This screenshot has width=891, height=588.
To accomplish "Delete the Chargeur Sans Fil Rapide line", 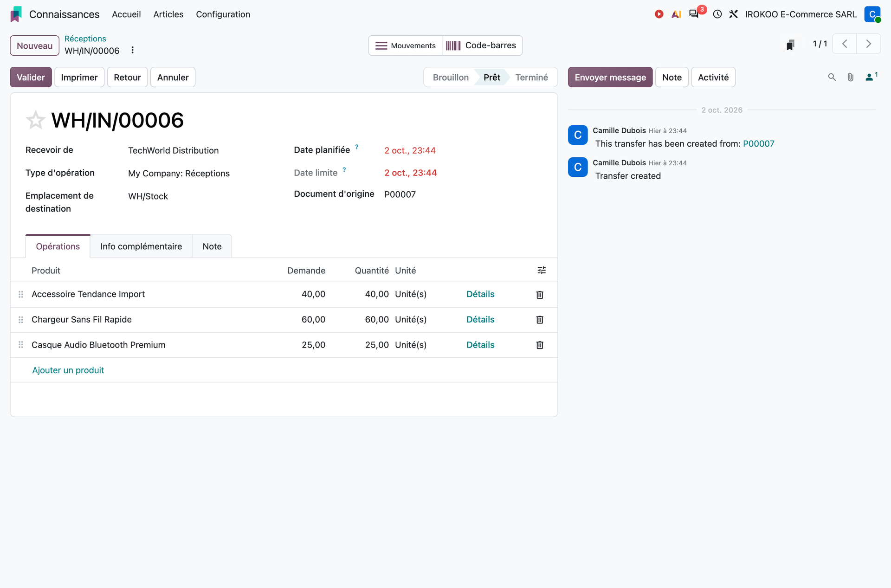I will pos(540,320).
